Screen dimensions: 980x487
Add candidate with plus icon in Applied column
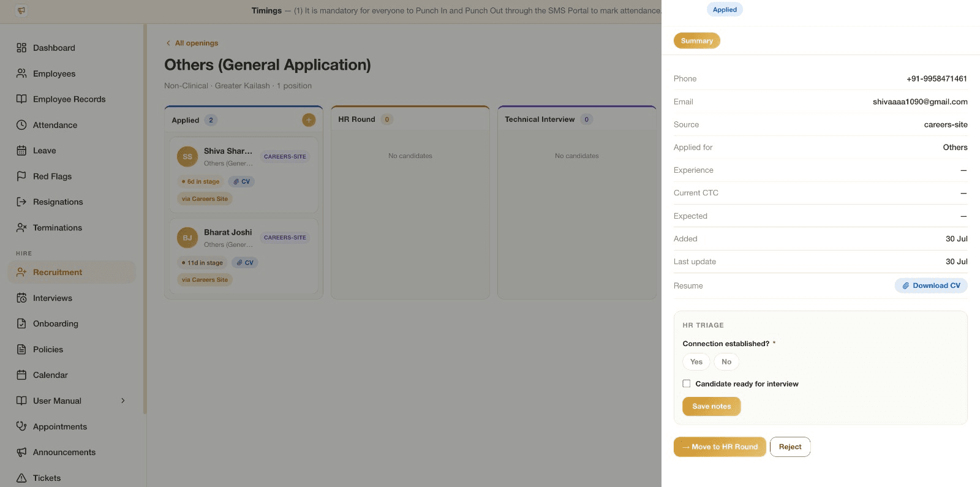pos(309,120)
